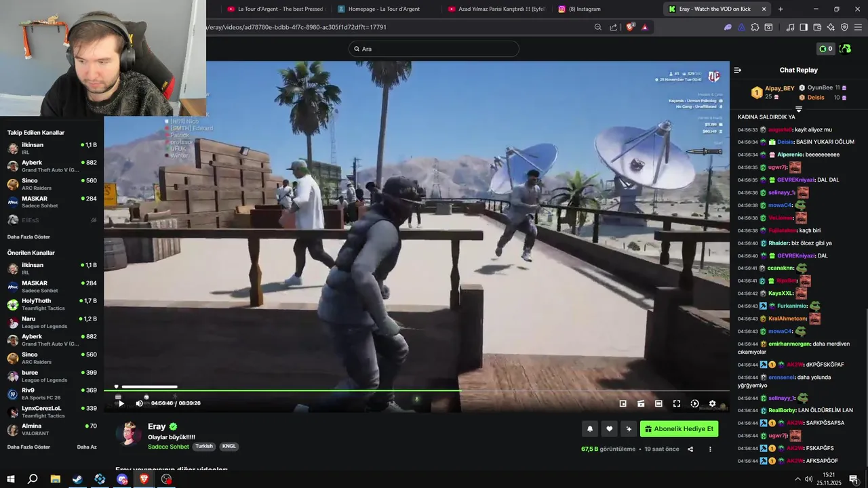This screenshot has height=488, width=868.
Task: Open Leo AI sparkle icon
Action: tap(831, 27)
